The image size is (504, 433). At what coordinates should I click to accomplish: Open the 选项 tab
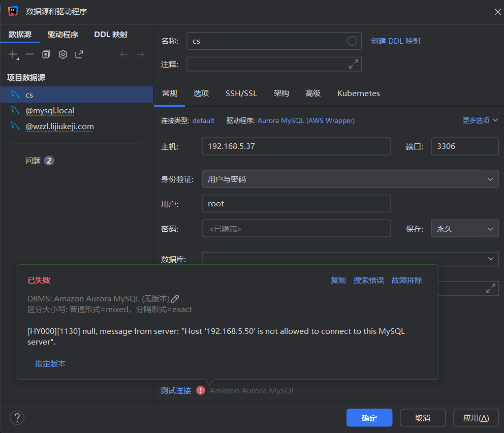click(x=201, y=94)
